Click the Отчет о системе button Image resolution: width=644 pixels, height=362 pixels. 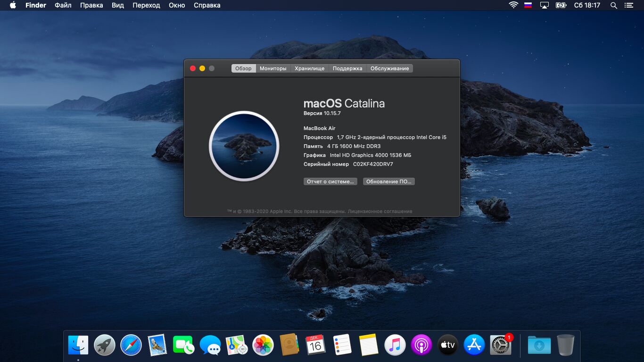[330, 181]
